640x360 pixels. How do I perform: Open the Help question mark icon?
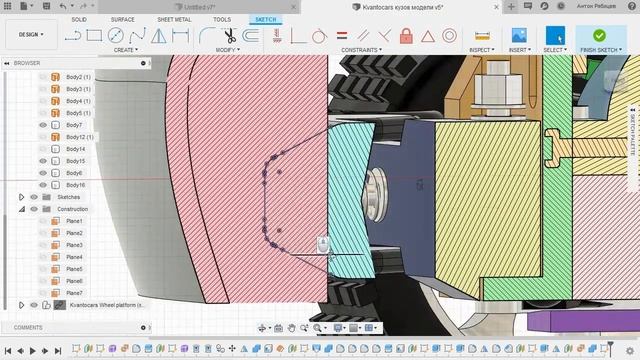(631, 6)
